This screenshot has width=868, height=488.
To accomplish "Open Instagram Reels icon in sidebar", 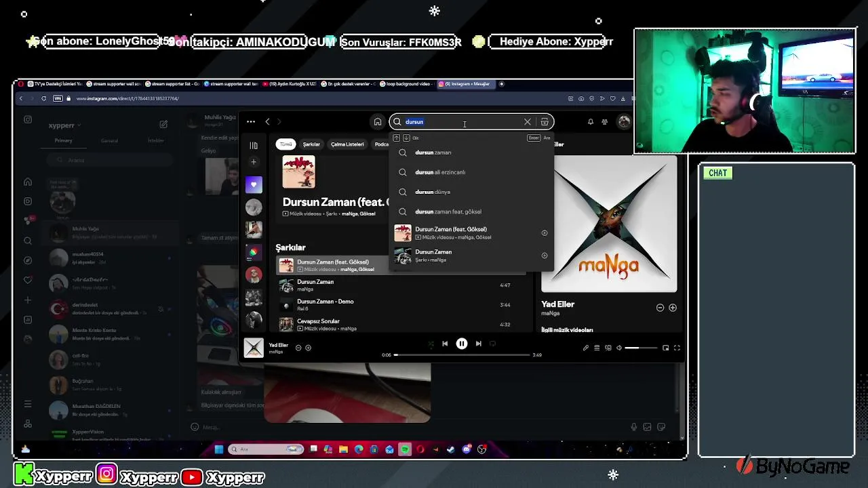I will pyautogui.click(x=28, y=201).
